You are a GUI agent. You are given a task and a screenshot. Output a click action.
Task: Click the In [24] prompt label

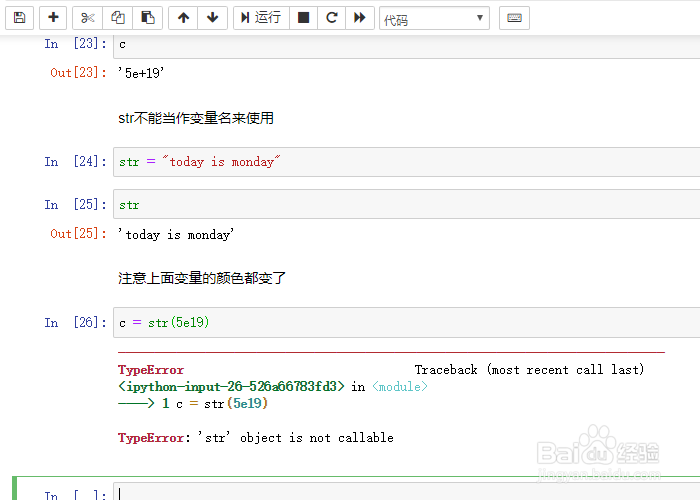click(x=75, y=162)
